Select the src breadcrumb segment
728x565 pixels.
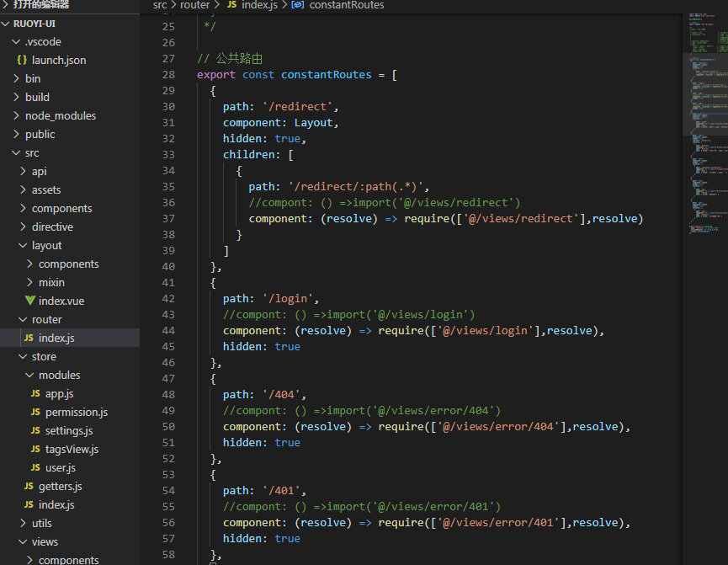tap(160, 5)
